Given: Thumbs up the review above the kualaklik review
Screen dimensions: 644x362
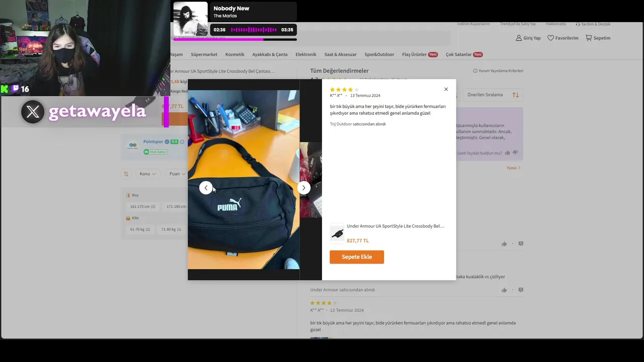Looking at the screenshot, I should click(504, 244).
